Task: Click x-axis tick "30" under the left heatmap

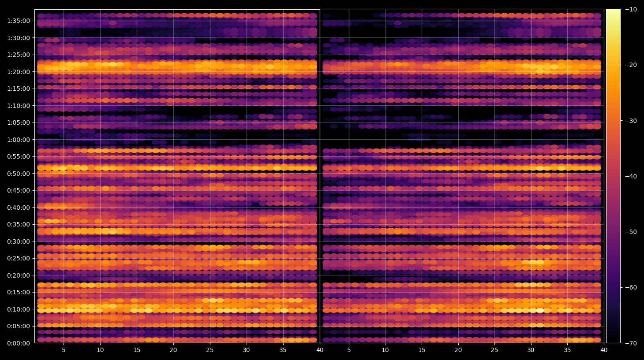Action: point(246,350)
